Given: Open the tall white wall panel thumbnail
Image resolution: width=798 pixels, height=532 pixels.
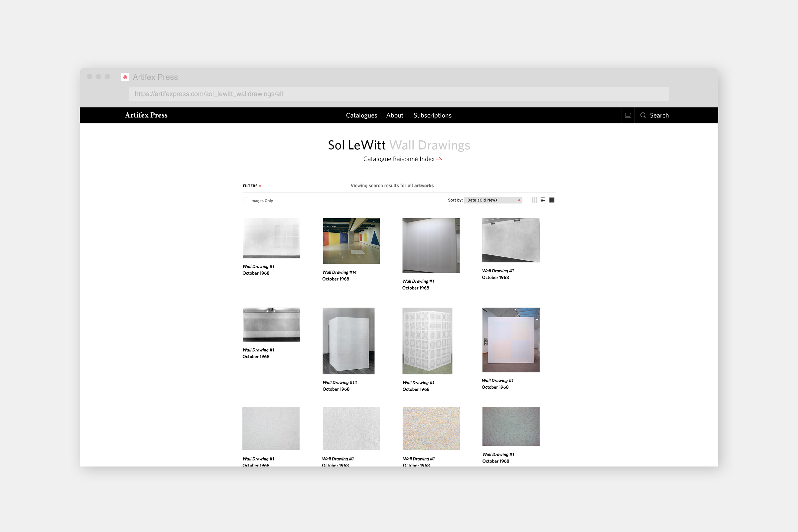Looking at the screenshot, I should pyautogui.click(x=431, y=246).
